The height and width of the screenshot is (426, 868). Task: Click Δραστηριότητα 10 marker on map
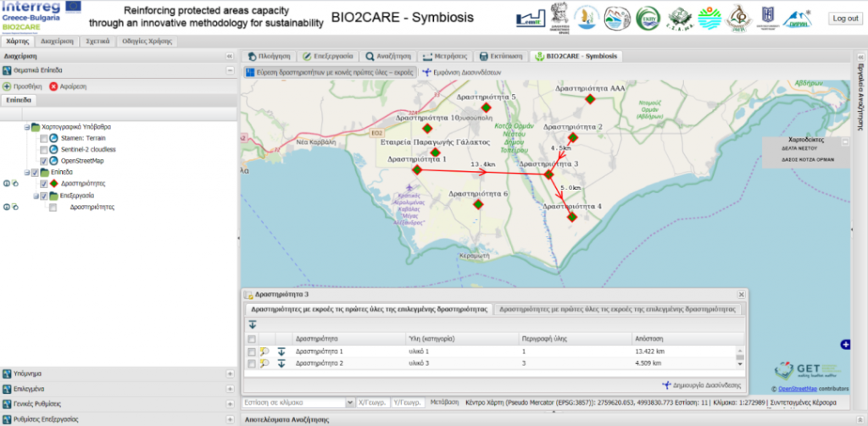point(427,129)
